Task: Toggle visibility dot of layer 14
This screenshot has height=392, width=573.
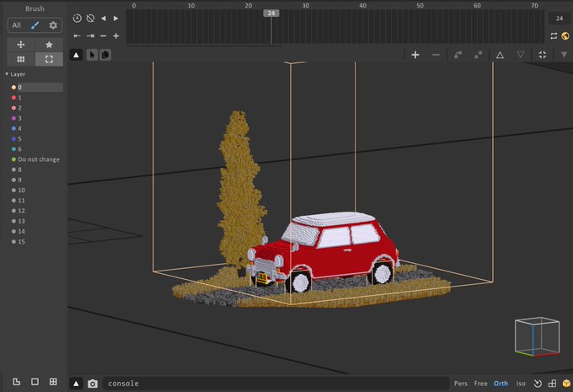Action: (x=13, y=231)
